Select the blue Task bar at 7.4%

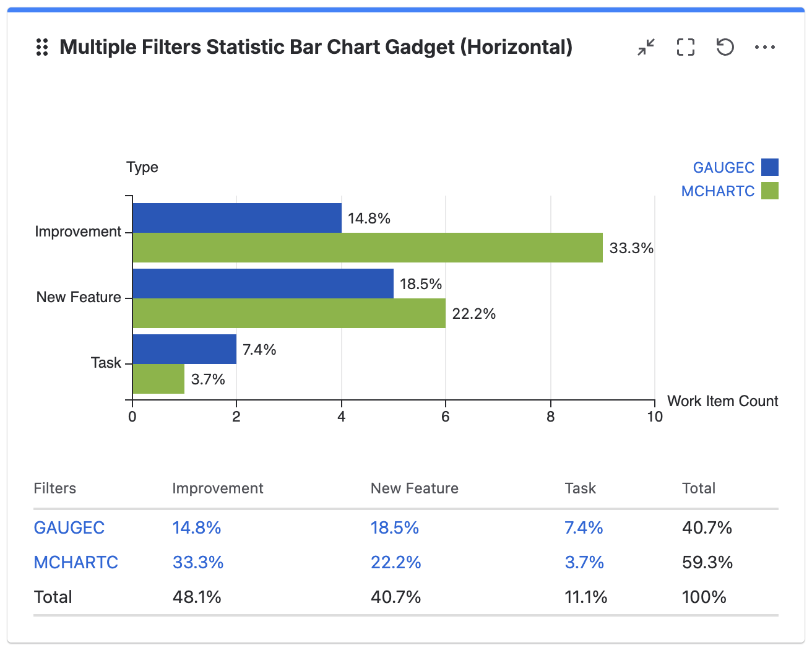[184, 349]
